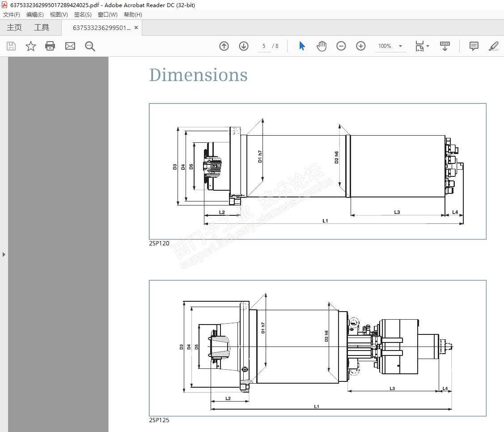Close the open PDF document tab
This screenshot has height=432, width=504.
[x=136, y=27]
